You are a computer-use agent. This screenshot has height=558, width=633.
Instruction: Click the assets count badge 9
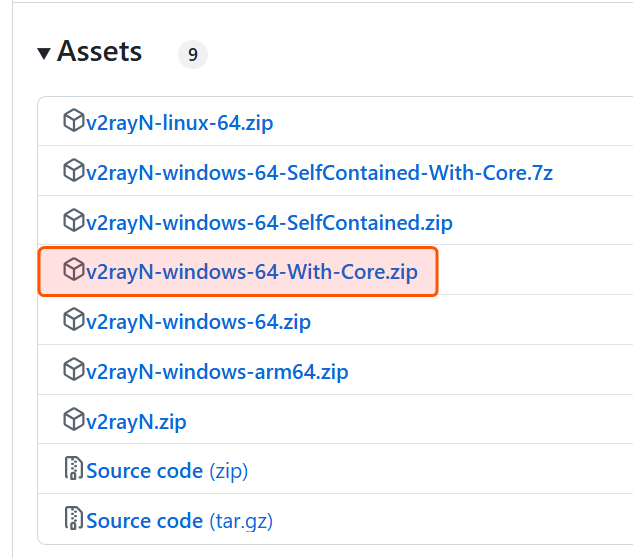192,55
